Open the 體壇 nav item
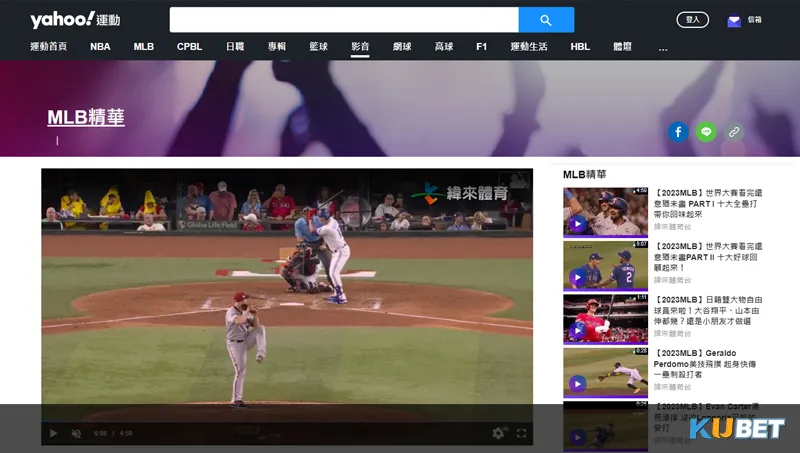 (x=622, y=46)
